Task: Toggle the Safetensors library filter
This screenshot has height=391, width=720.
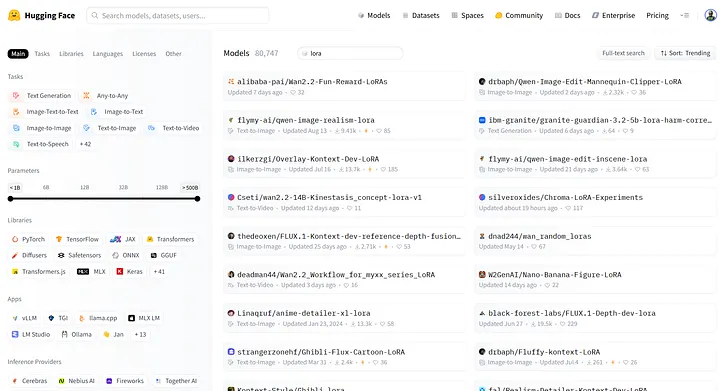Action: [79, 255]
